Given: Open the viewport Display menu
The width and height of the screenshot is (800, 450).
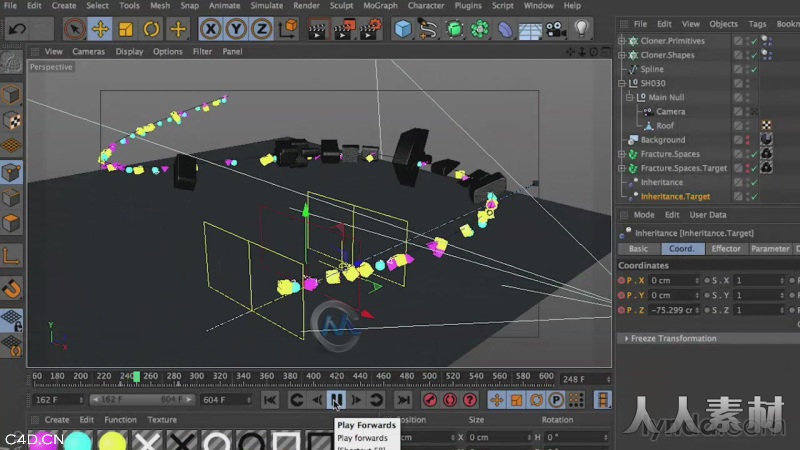Looking at the screenshot, I should point(129,52).
